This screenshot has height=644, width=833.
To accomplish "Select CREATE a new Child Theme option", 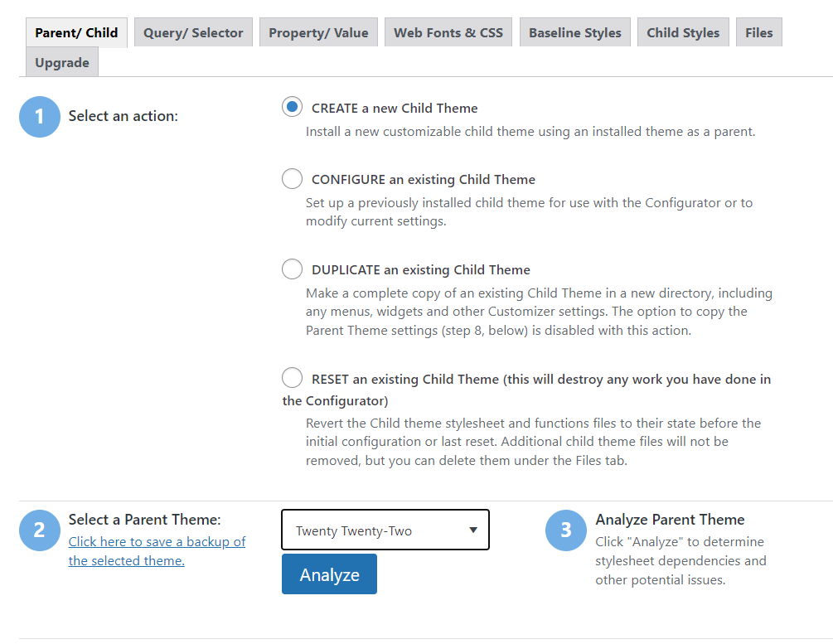I will click(x=292, y=107).
